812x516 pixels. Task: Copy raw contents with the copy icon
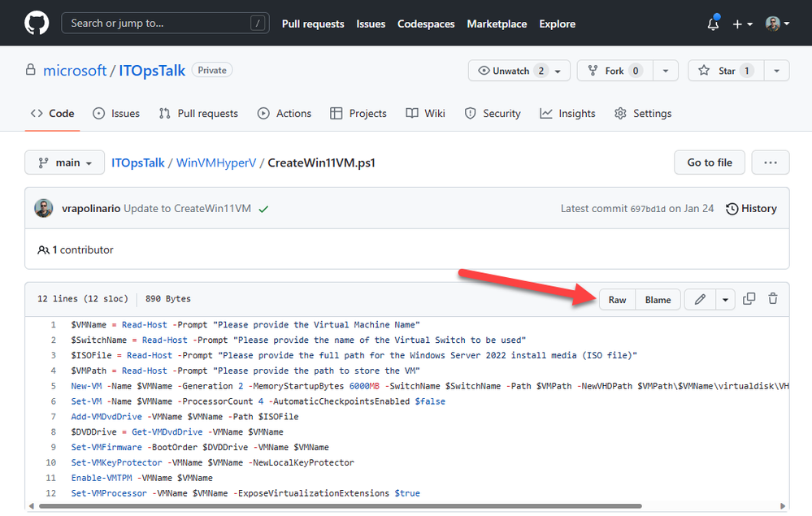tap(749, 298)
